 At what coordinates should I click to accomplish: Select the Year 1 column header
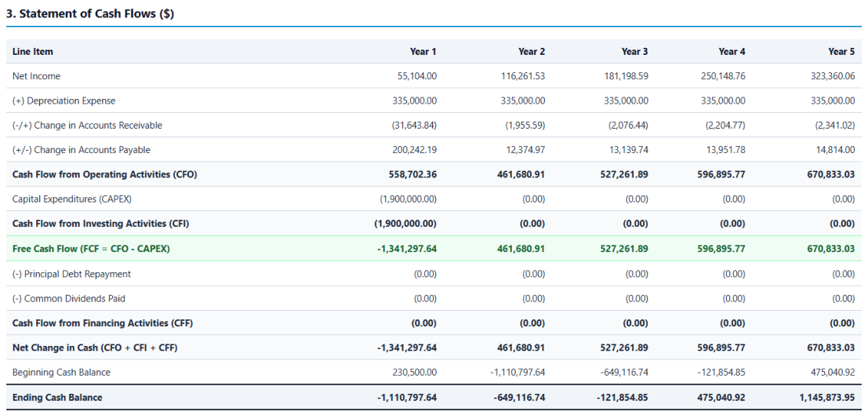(x=423, y=52)
